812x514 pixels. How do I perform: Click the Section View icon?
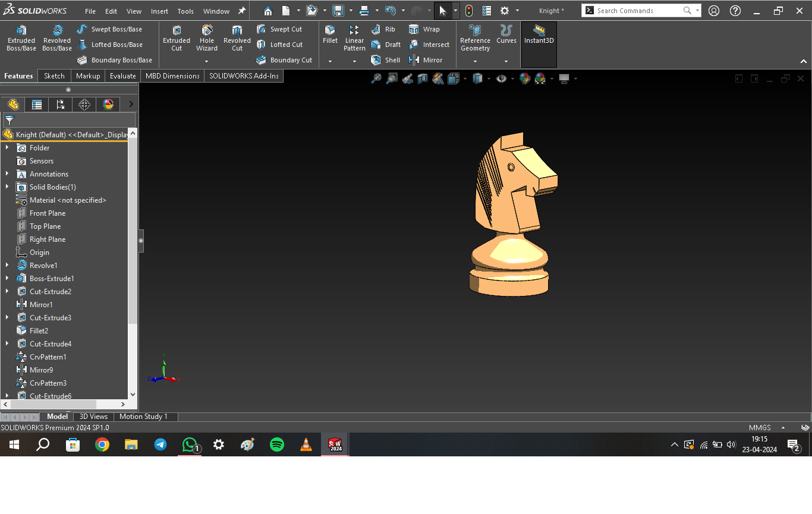[423, 78]
